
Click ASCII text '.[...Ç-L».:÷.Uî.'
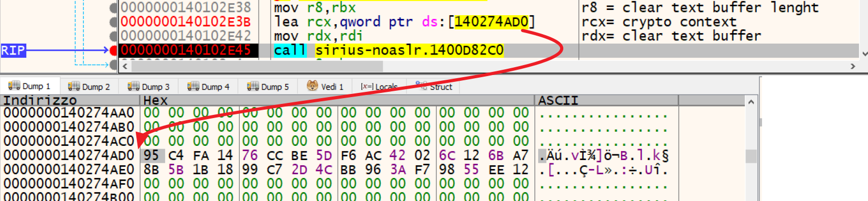click(604, 170)
